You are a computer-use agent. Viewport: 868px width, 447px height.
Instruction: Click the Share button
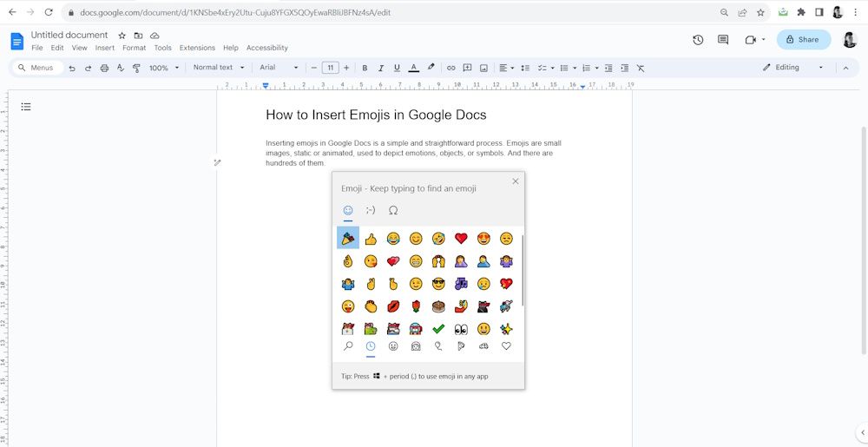click(x=803, y=39)
